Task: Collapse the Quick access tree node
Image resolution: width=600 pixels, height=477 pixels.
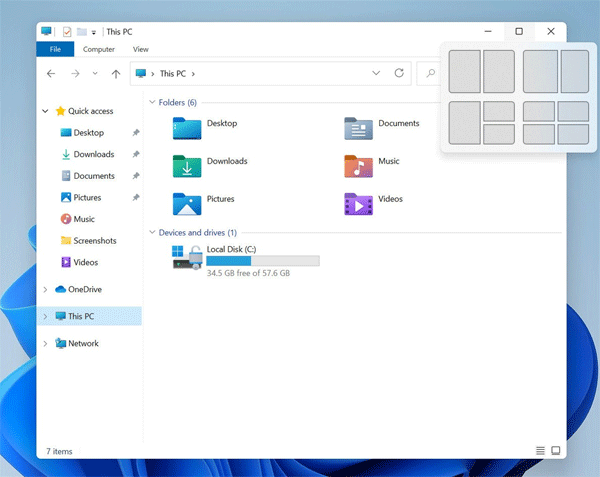Action: (45, 111)
